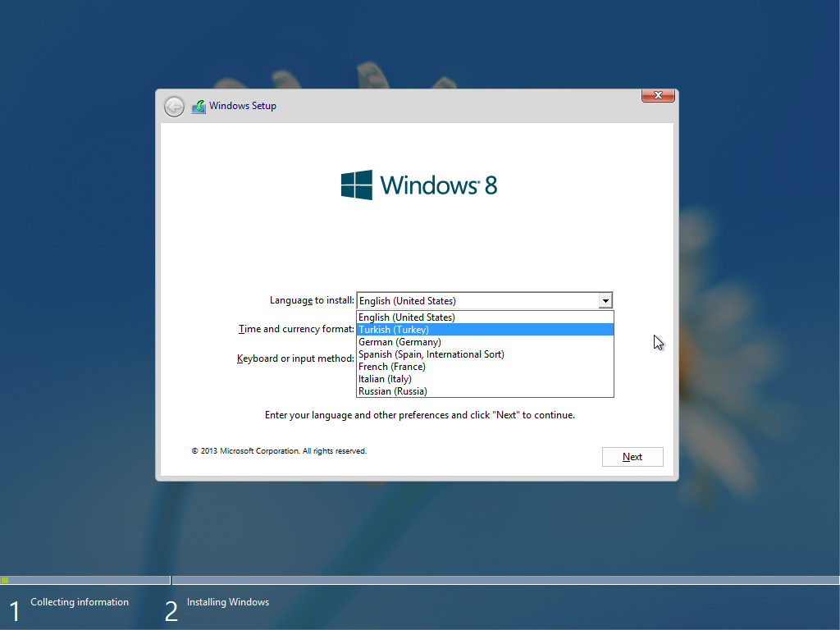840x630 pixels.
Task: Click the Keyboard or input method label
Action: point(295,358)
